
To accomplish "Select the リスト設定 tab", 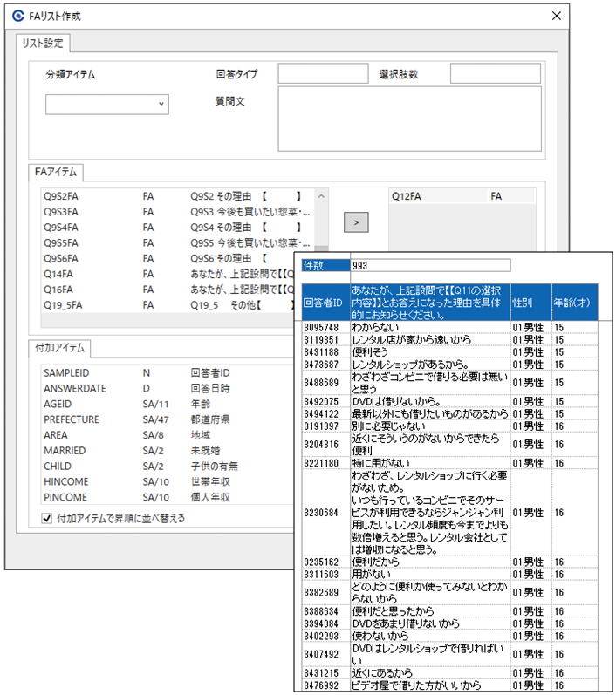I will [x=43, y=44].
